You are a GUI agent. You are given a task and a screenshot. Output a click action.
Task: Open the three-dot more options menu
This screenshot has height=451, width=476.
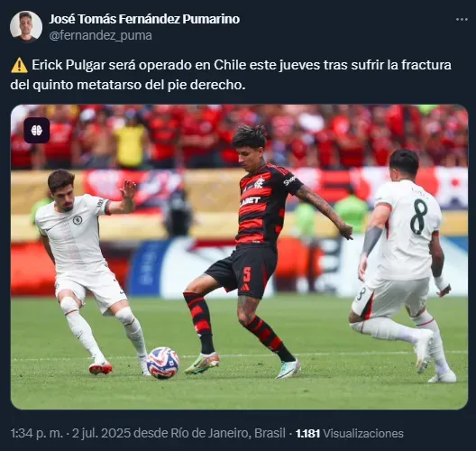[x=462, y=20]
